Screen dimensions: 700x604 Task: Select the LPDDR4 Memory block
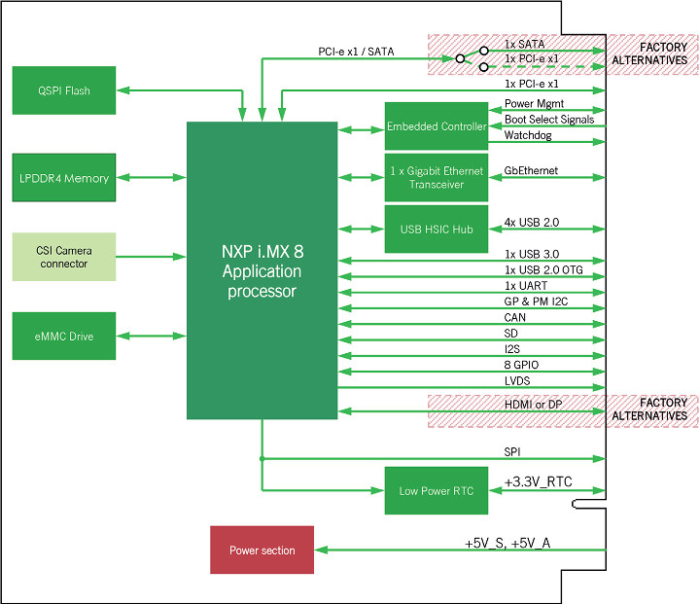coord(63,178)
